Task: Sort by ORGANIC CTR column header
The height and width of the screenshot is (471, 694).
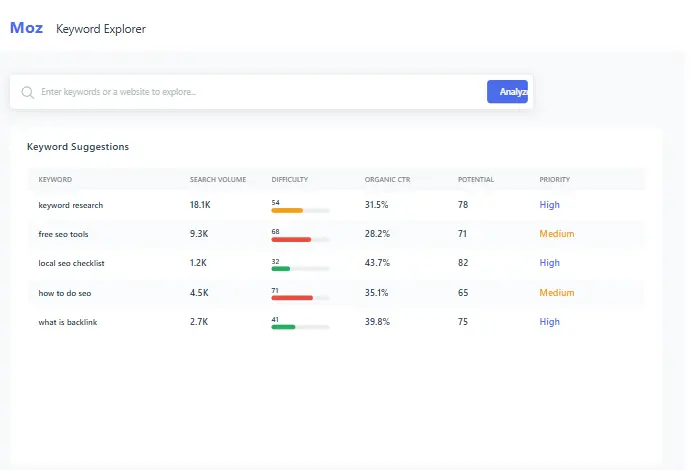Action: [x=387, y=179]
